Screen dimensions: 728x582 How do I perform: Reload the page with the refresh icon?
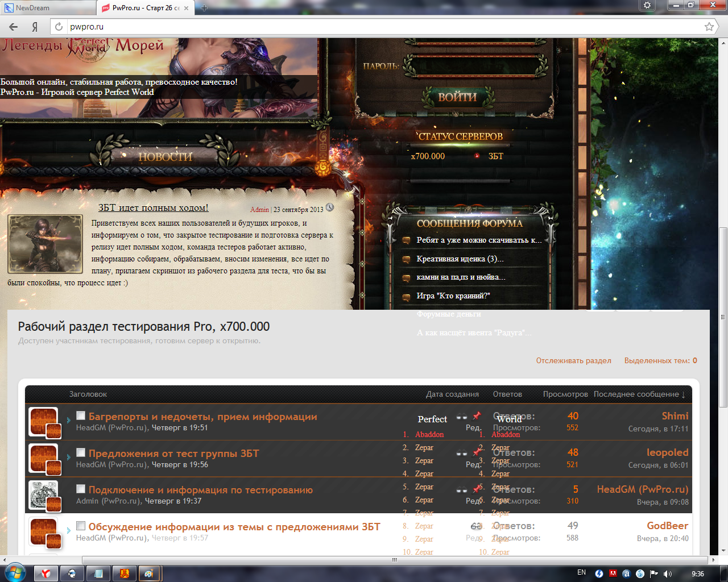(x=59, y=27)
